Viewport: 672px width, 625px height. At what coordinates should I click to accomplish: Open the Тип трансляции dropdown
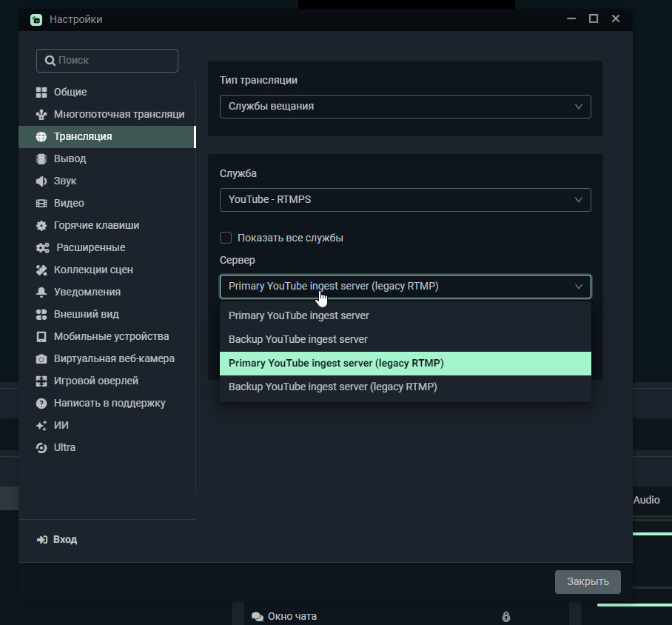click(406, 107)
